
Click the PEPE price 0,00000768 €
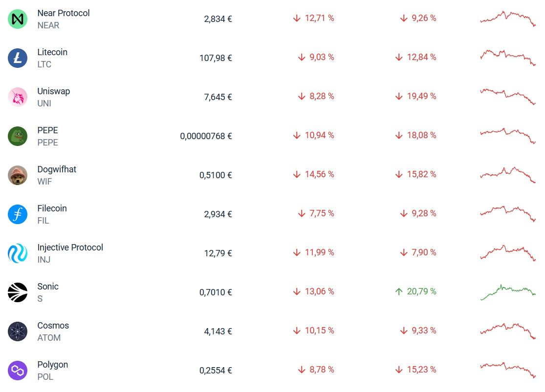[206, 136]
